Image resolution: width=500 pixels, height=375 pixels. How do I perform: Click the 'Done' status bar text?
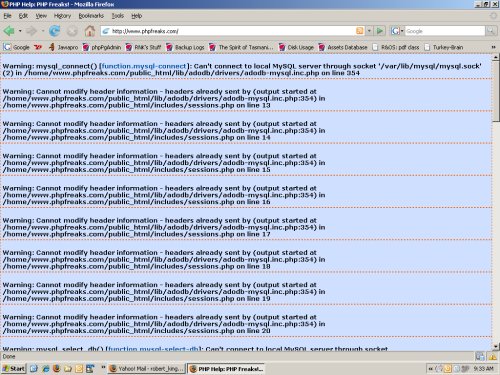coord(9,356)
